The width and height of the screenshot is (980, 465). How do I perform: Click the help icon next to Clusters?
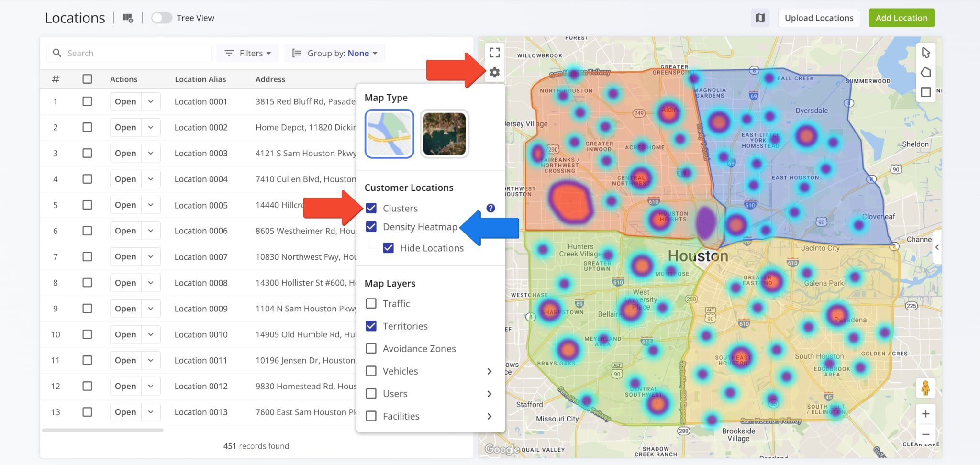[x=490, y=208]
